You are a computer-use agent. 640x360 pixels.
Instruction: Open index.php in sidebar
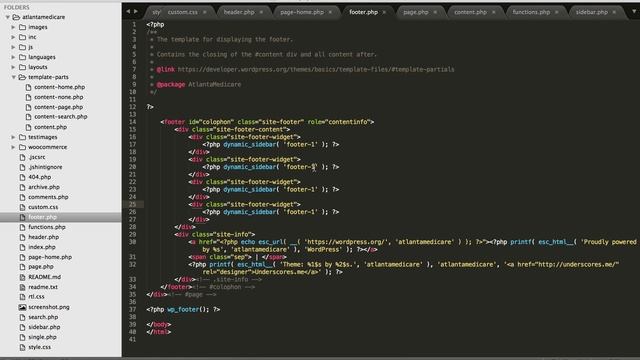click(x=42, y=247)
